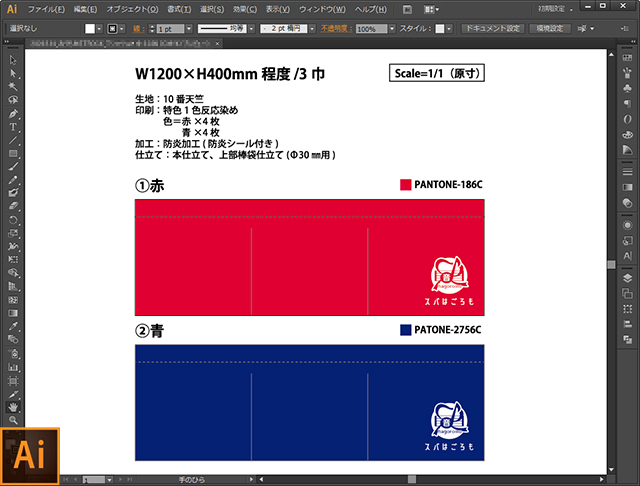Select the Pen tool
Image resolution: width=640 pixels, height=486 pixels.
tap(13, 113)
